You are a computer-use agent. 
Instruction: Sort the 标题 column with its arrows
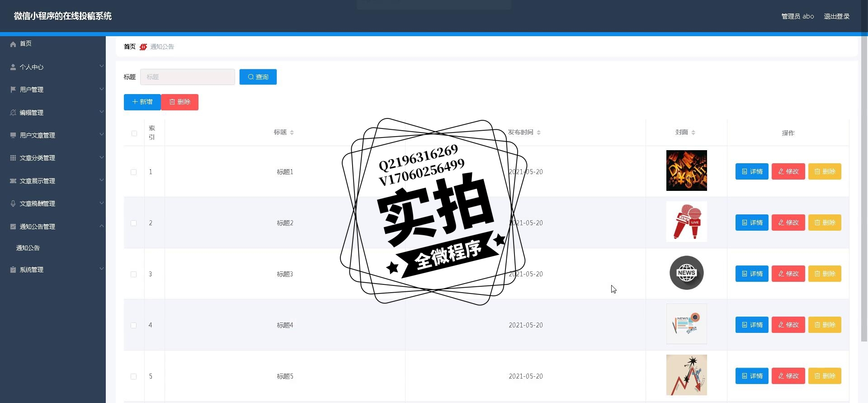click(292, 133)
